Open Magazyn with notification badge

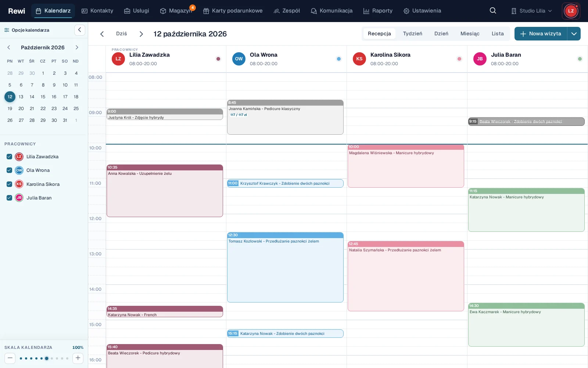[176, 11]
